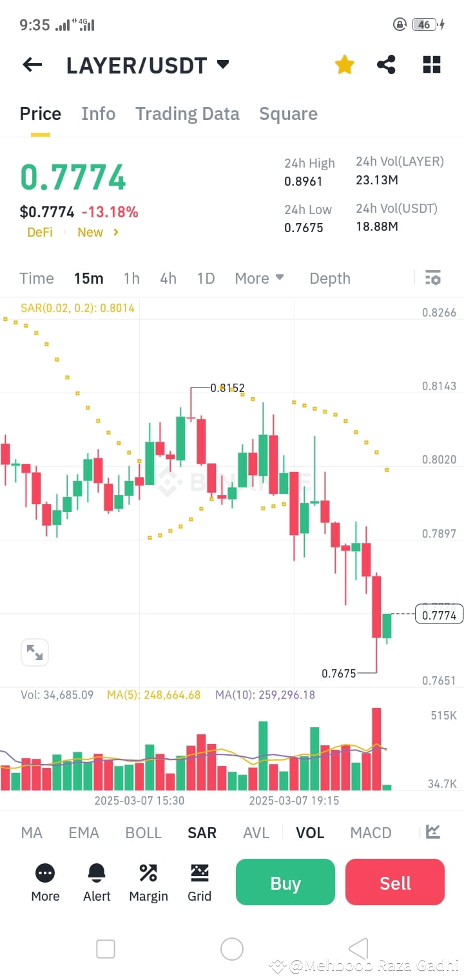
Task: Open the apps grid in top bar
Action: tap(430, 64)
